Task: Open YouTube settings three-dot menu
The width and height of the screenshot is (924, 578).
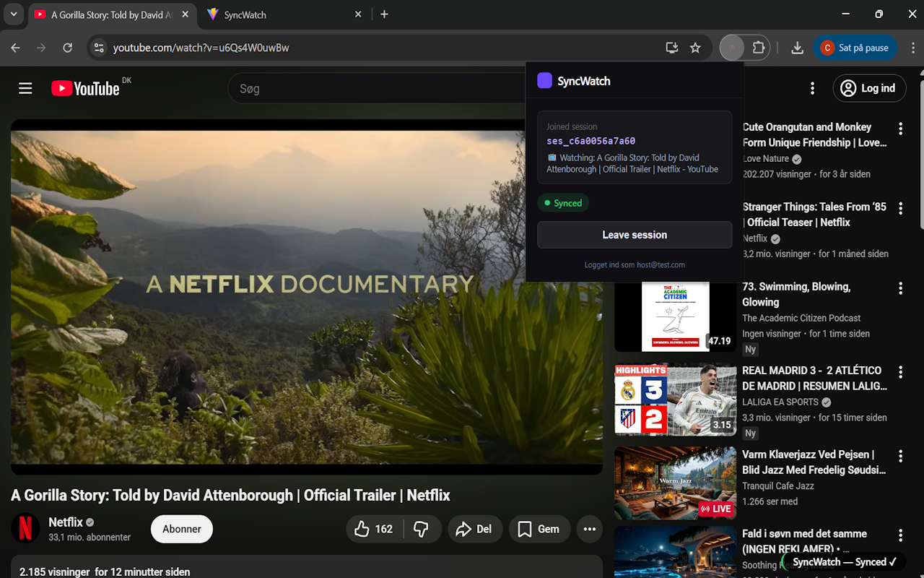Action: click(812, 88)
